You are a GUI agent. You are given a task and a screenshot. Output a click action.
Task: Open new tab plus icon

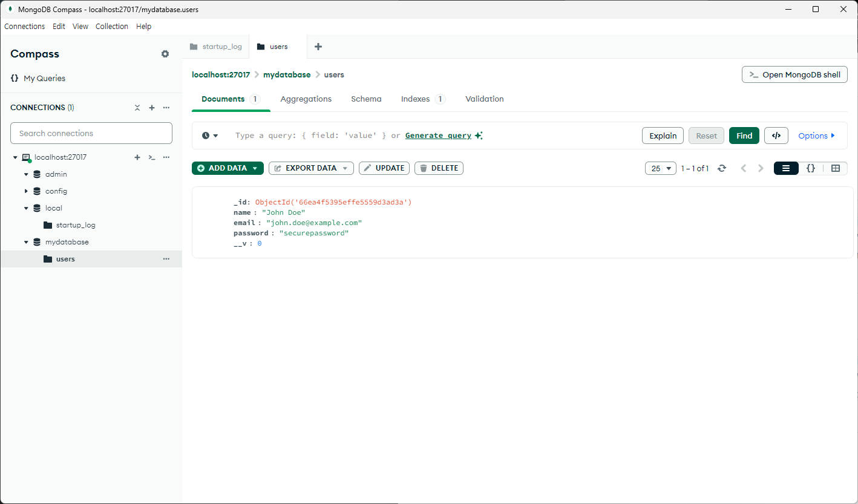point(318,47)
